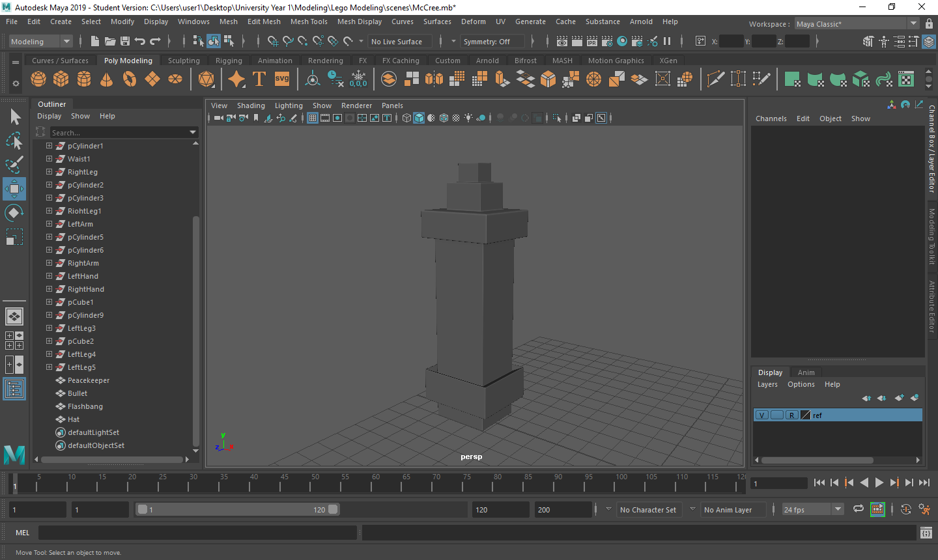Screen dimensions: 938x560
Task: Click the Save Scene icon
Action: click(125, 41)
